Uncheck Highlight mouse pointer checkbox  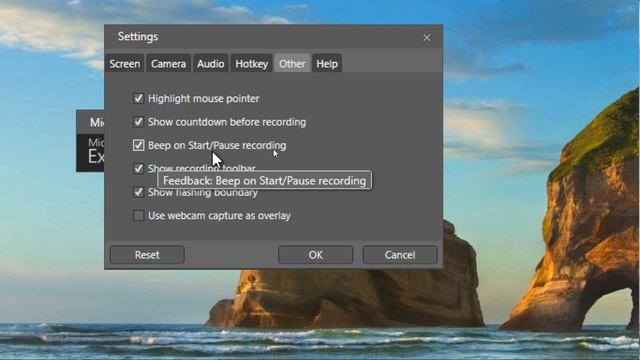[138, 98]
